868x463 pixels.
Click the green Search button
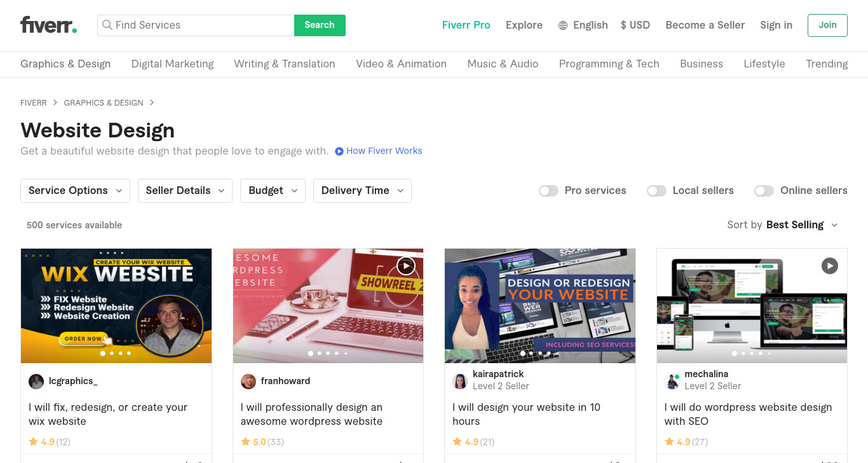pos(320,25)
